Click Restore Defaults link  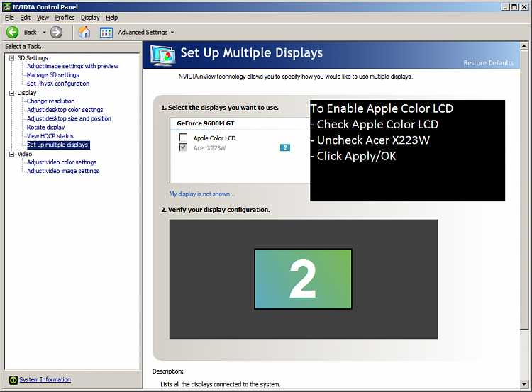[489, 62]
